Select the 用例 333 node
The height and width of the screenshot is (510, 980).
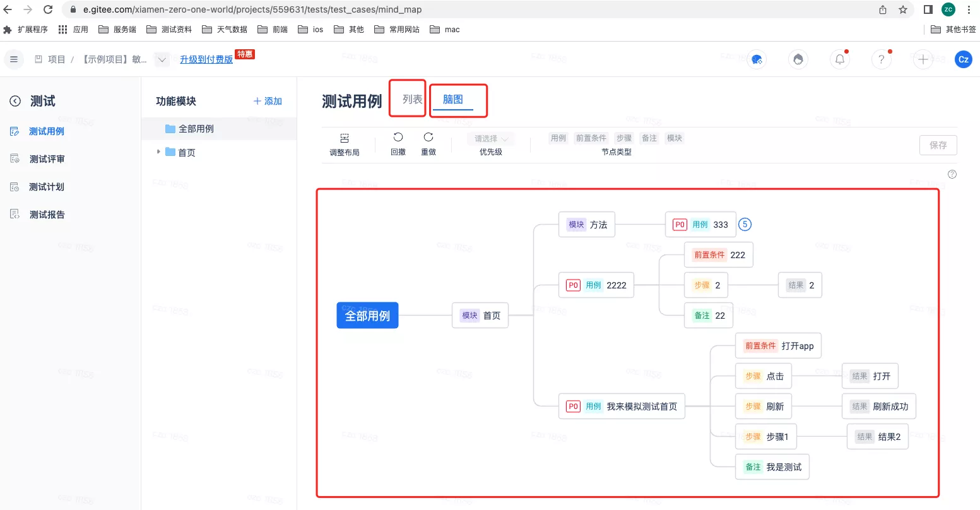(700, 225)
